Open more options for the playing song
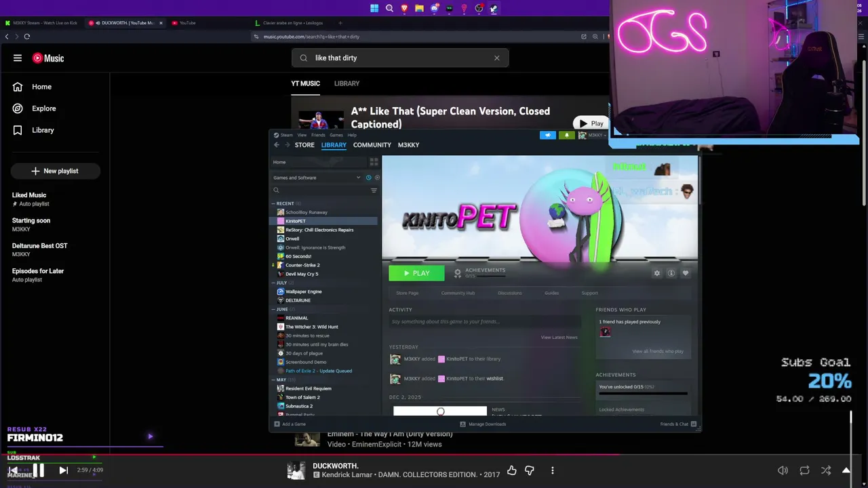868x488 pixels. (553, 470)
